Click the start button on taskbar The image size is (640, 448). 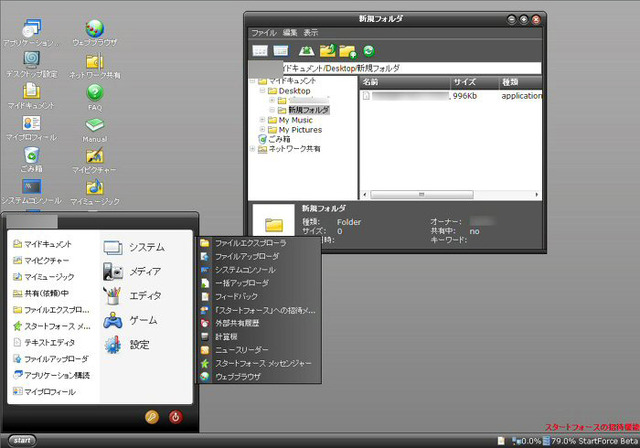(22, 440)
